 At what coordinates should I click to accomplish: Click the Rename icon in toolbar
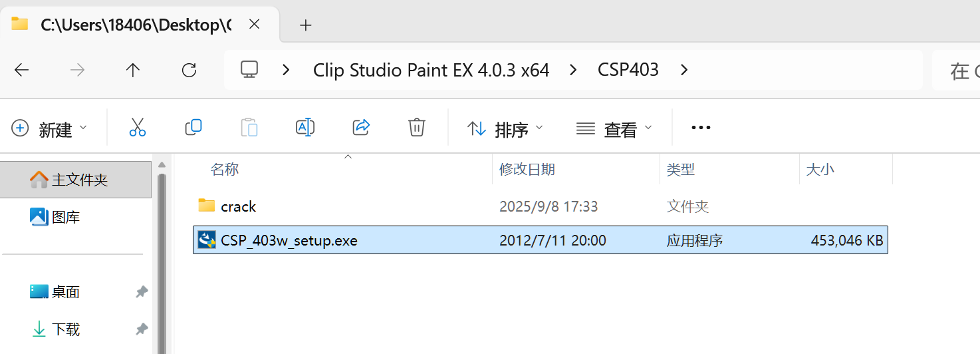pyautogui.click(x=305, y=128)
